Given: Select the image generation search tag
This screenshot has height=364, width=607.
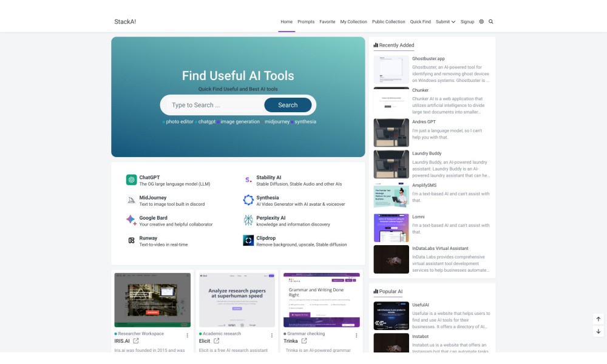Looking at the screenshot, I should (240, 121).
